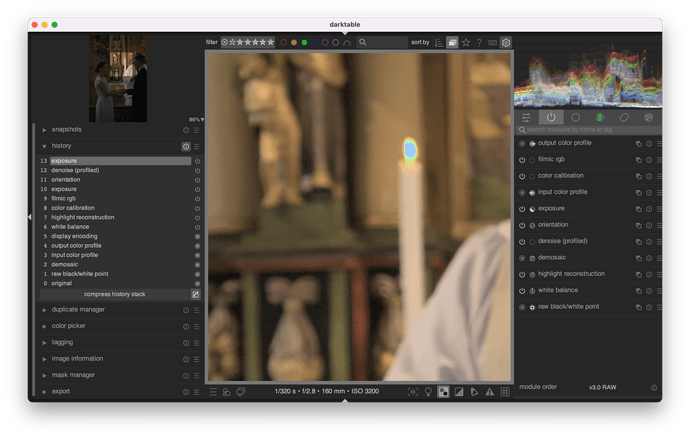Toggle color calibration module power button
Viewport: 690px width, 439px height.
tap(522, 176)
